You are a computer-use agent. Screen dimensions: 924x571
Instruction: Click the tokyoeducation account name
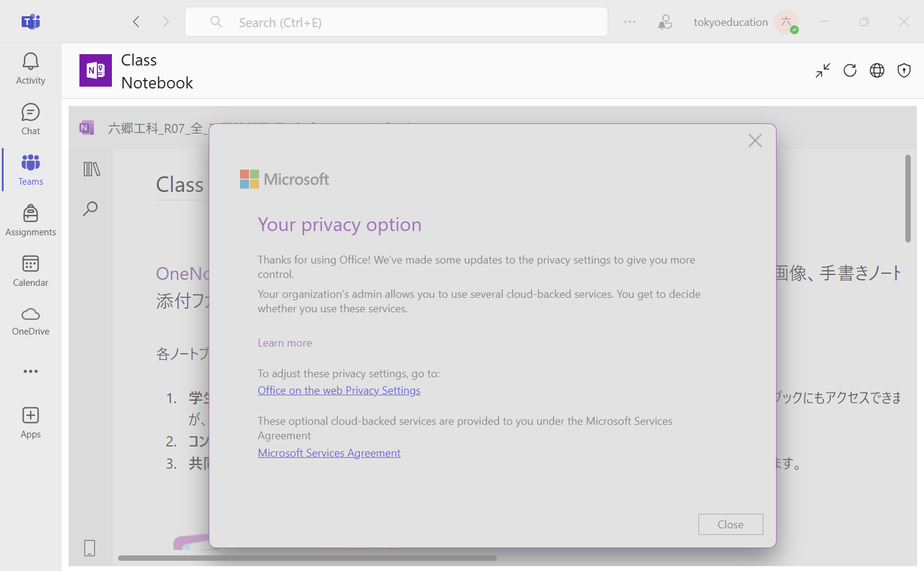(x=731, y=22)
